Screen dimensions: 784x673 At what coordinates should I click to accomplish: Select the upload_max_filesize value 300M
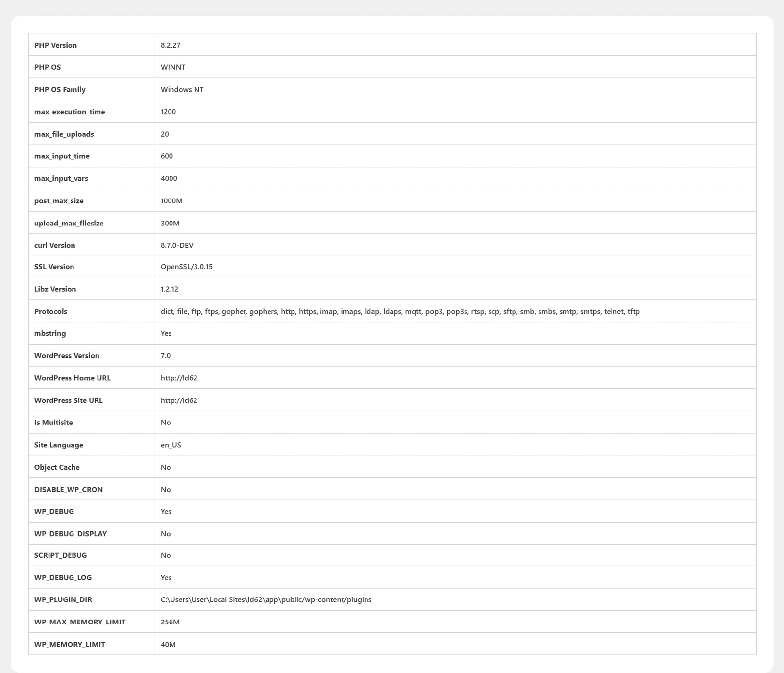pyautogui.click(x=170, y=223)
